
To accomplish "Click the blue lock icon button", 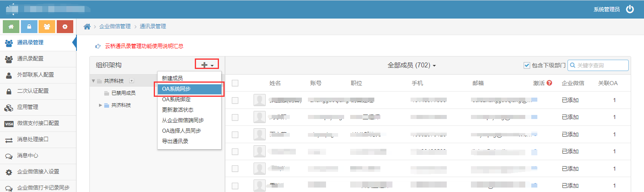I will click(29, 27).
